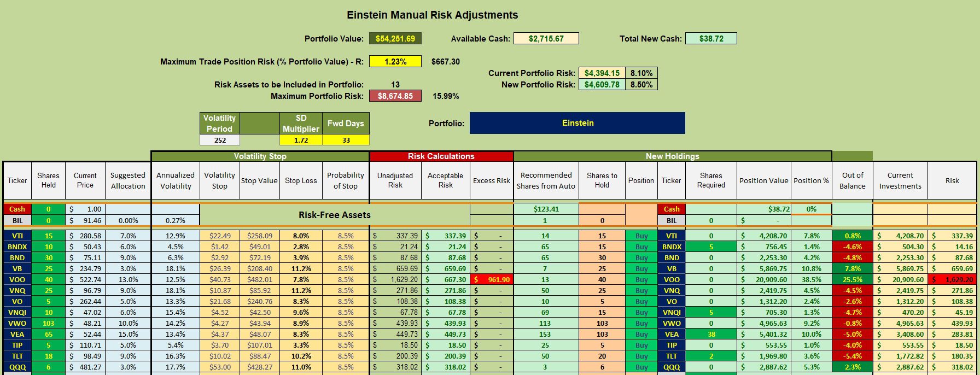The height and width of the screenshot is (375, 980).
Task: Select TLT out of balance -5.4%
Action: coord(852,356)
